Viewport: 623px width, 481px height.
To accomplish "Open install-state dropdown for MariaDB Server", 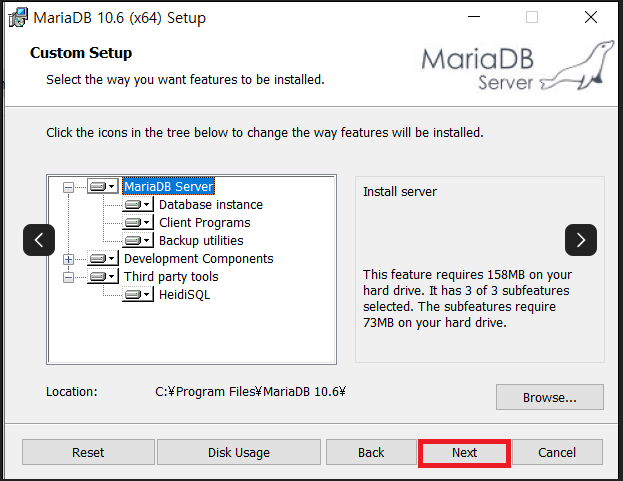I will 103,186.
